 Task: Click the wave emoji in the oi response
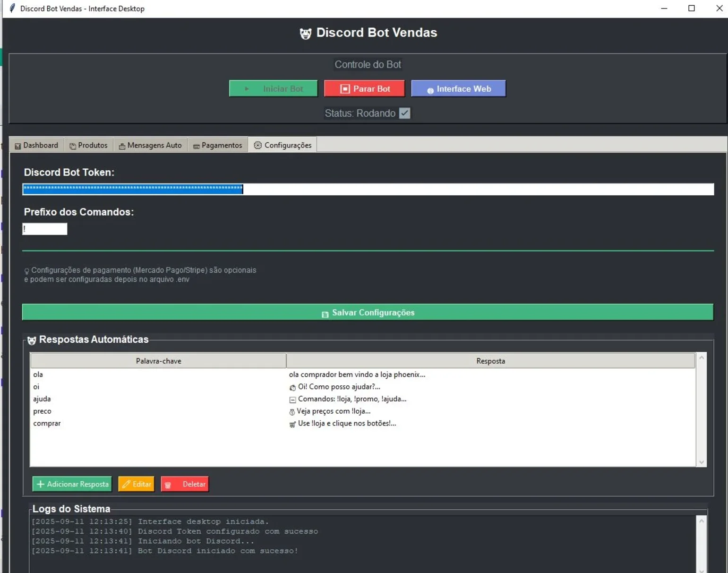coord(292,388)
